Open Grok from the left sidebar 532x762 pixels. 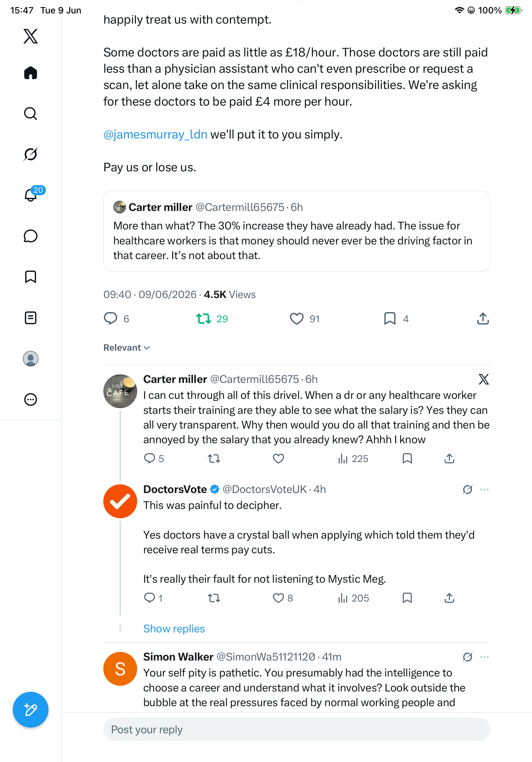tap(31, 154)
